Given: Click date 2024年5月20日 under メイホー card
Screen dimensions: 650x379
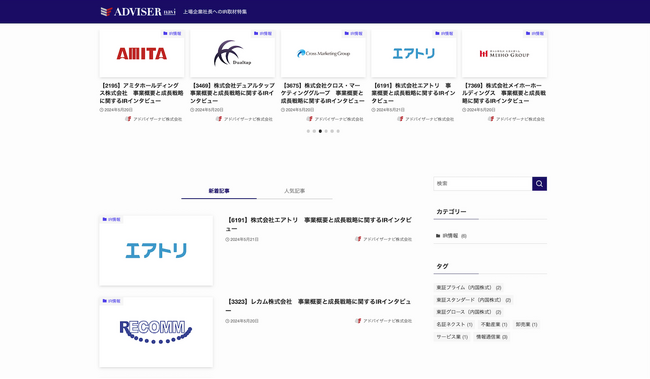Looking at the screenshot, I should coord(479,110).
